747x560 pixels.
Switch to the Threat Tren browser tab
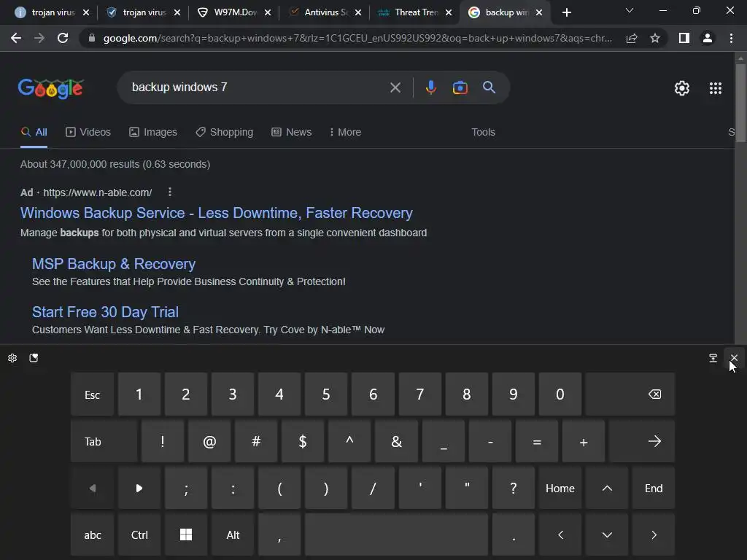[x=414, y=12]
